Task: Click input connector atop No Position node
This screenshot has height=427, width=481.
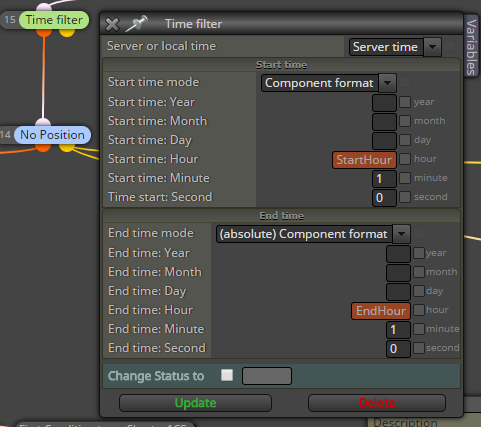Action: [x=43, y=123]
